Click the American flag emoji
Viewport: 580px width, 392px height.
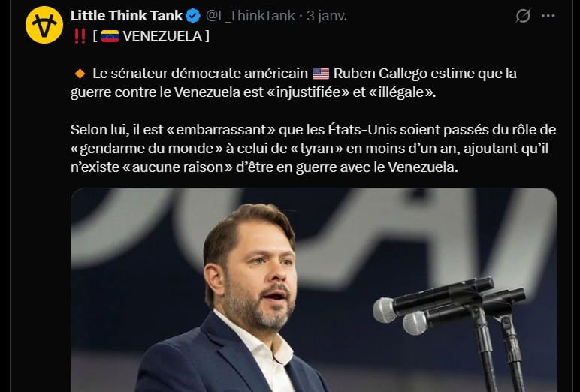[x=321, y=74]
